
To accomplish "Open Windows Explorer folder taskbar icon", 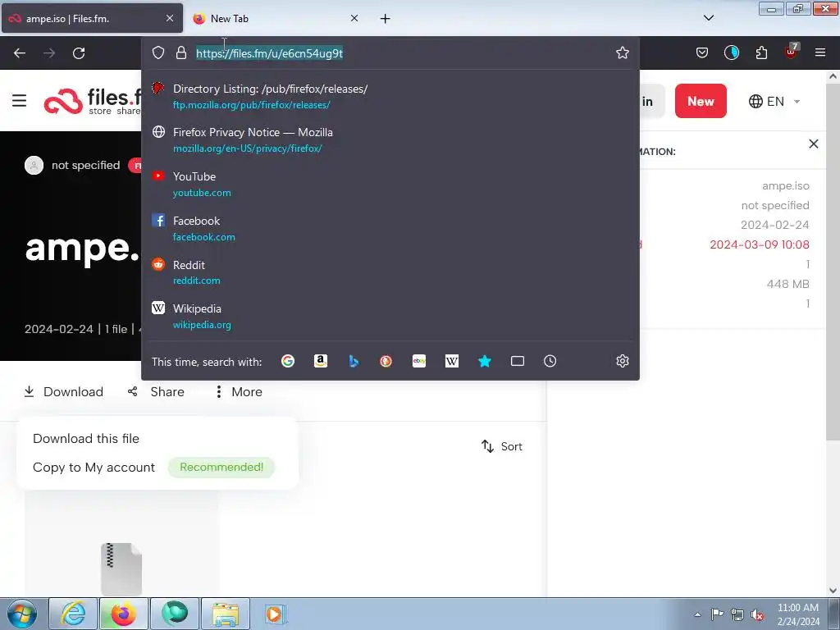I will (226, 614).
